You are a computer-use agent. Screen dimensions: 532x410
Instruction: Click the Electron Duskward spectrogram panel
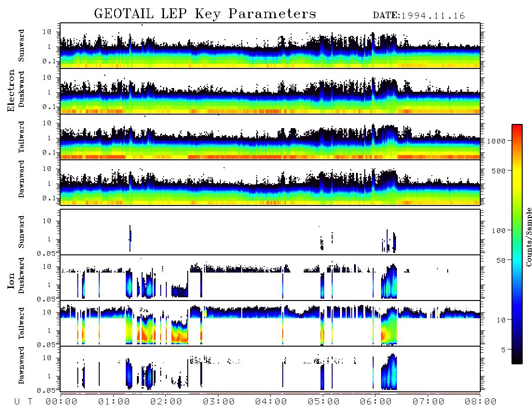click(x=270, y=91)
